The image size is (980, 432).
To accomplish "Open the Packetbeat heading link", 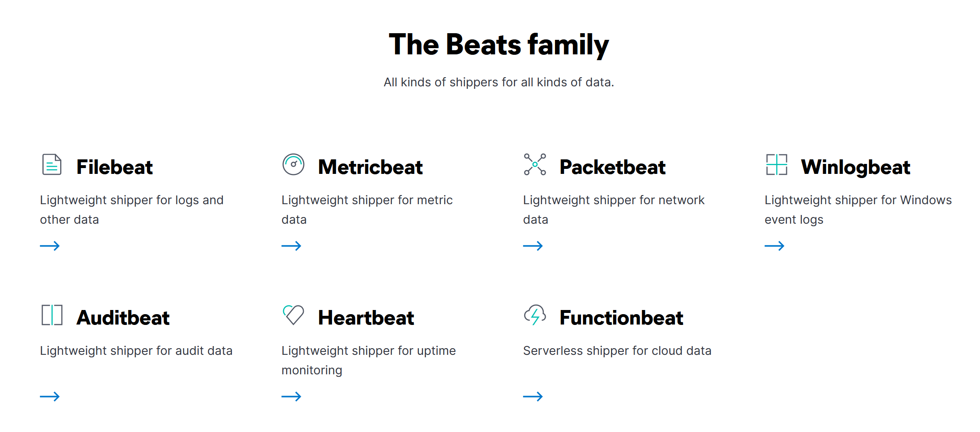I will click(612, 167).
